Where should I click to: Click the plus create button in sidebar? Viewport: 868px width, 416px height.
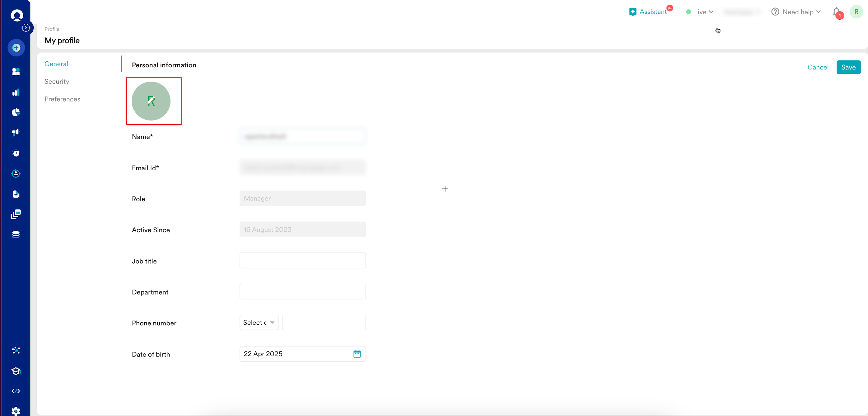point(16,48)
